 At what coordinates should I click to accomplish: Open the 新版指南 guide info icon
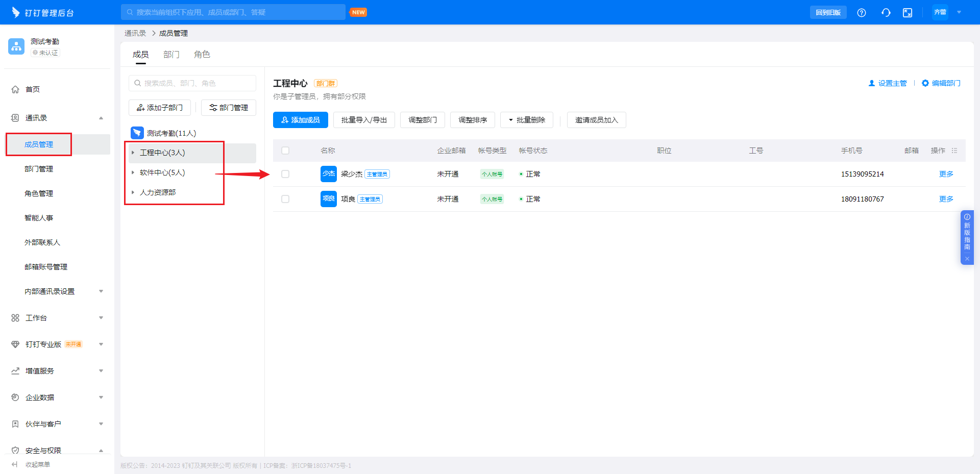[x=967, y=217]
